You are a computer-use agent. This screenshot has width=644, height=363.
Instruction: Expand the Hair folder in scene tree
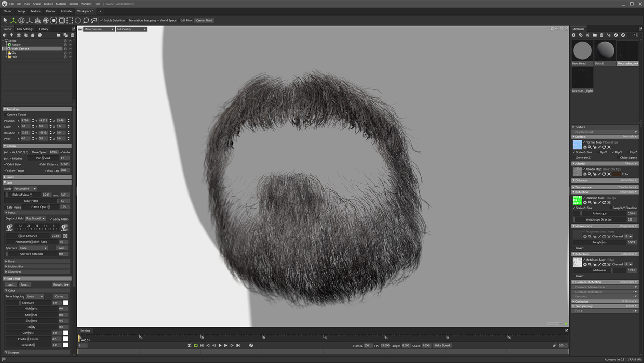coord(6,57)
